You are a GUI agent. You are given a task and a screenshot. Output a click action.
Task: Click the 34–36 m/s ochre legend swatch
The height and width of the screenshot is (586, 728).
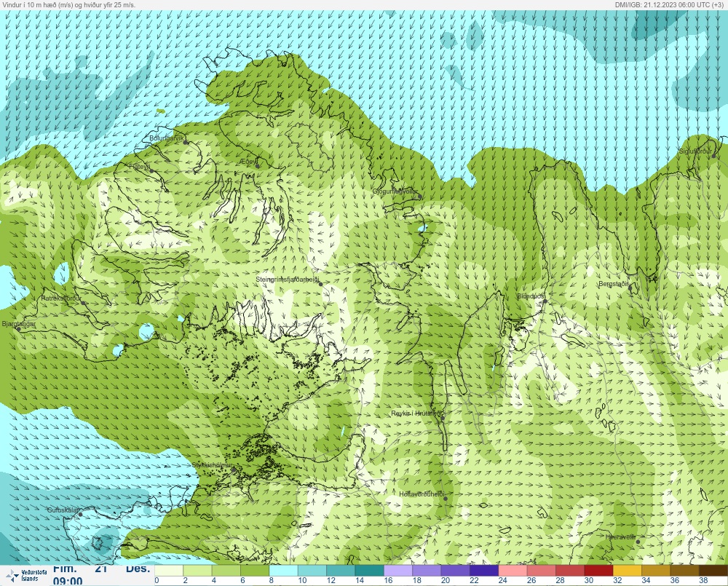click(x=656, y=570)
